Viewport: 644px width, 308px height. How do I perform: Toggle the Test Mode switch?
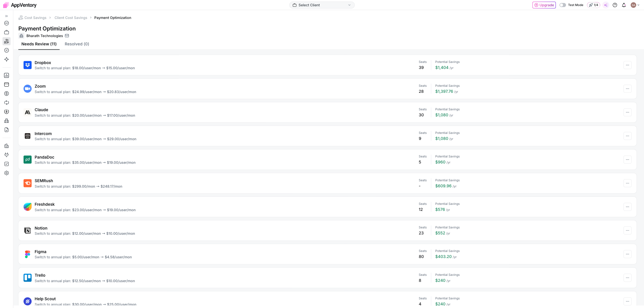click(x=563, y=5)
